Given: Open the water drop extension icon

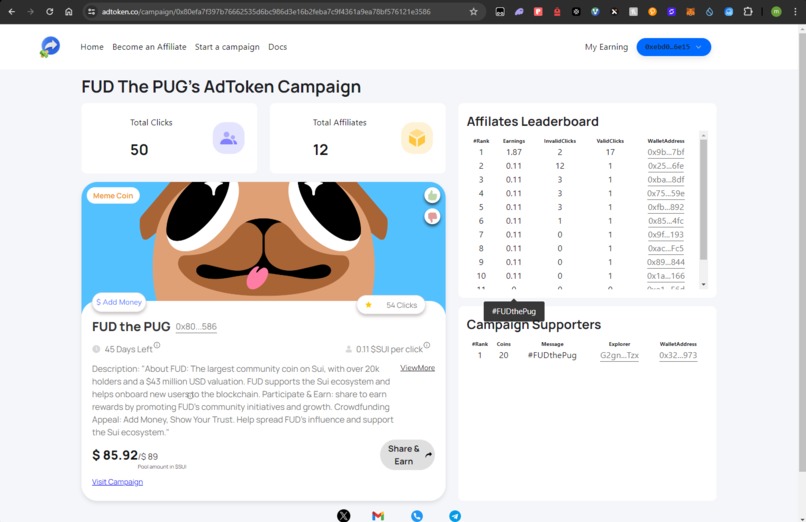Looking at the screenshot, I should pyautogui.click(x=709, y=11).
